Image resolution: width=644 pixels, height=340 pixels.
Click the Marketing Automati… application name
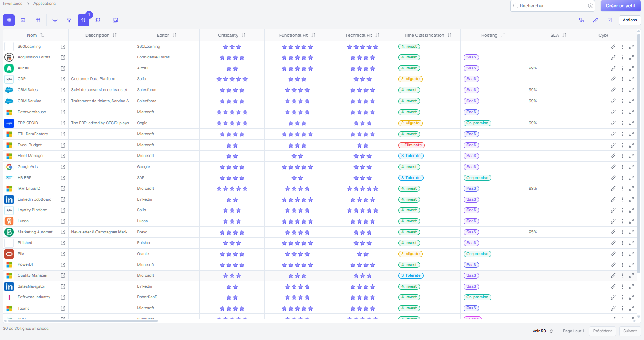[36, 232]
